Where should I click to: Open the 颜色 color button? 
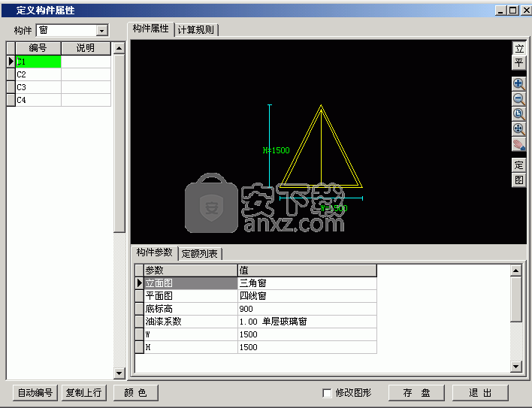(135, 393)
